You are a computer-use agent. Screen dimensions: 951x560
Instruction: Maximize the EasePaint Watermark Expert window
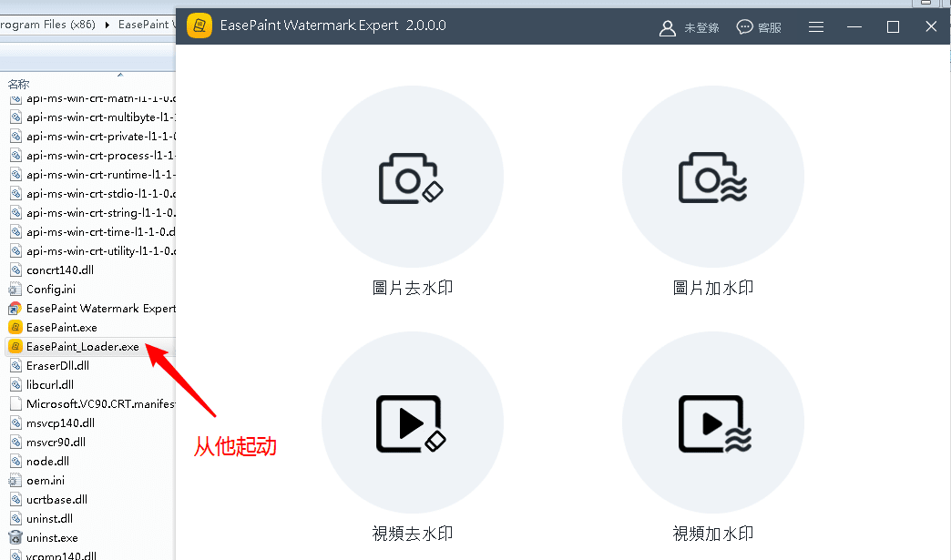click(893, 27)
